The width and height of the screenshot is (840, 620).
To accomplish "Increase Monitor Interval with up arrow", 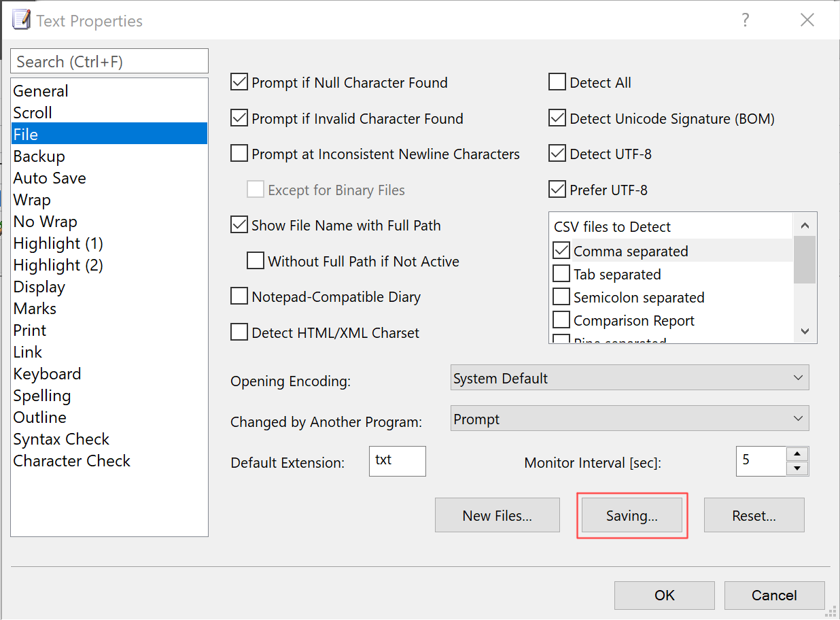I will click(x=797, y=454).
